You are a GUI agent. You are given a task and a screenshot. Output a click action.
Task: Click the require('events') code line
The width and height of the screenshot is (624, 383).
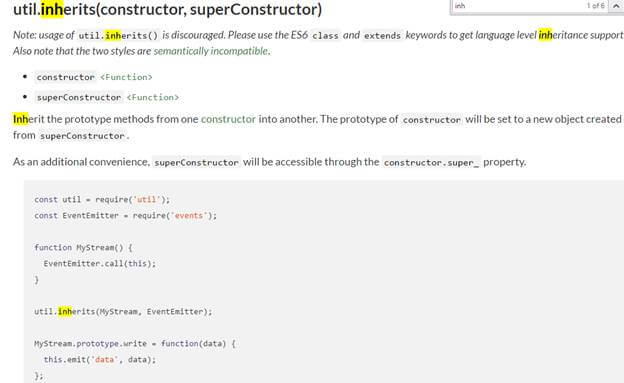[125, 216]
